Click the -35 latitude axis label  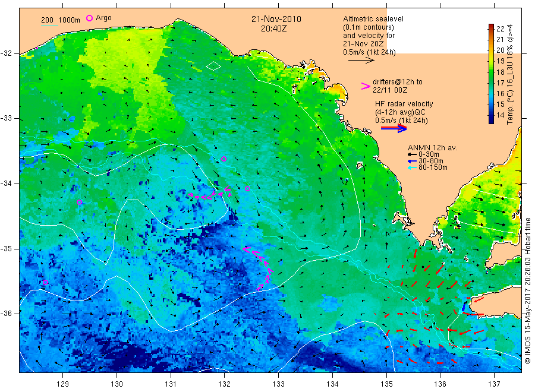(6, 248)
